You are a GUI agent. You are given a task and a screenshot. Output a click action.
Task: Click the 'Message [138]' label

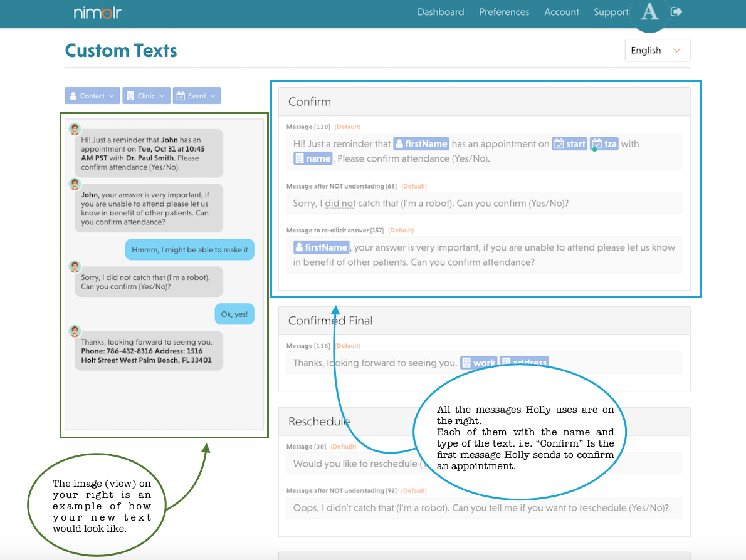[308, 127]
